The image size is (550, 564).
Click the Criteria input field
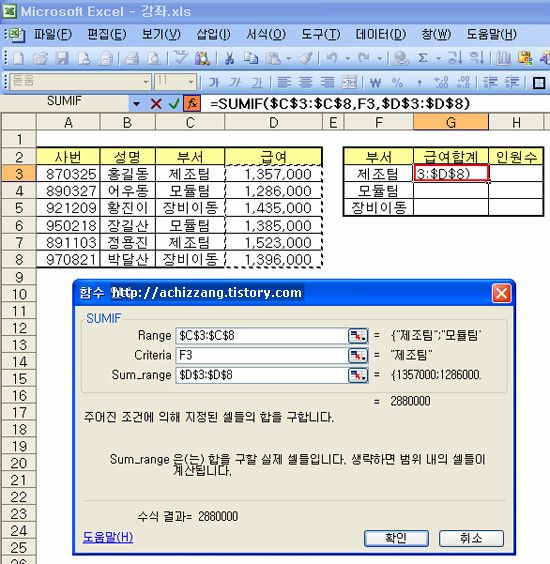tap(262, 355)
